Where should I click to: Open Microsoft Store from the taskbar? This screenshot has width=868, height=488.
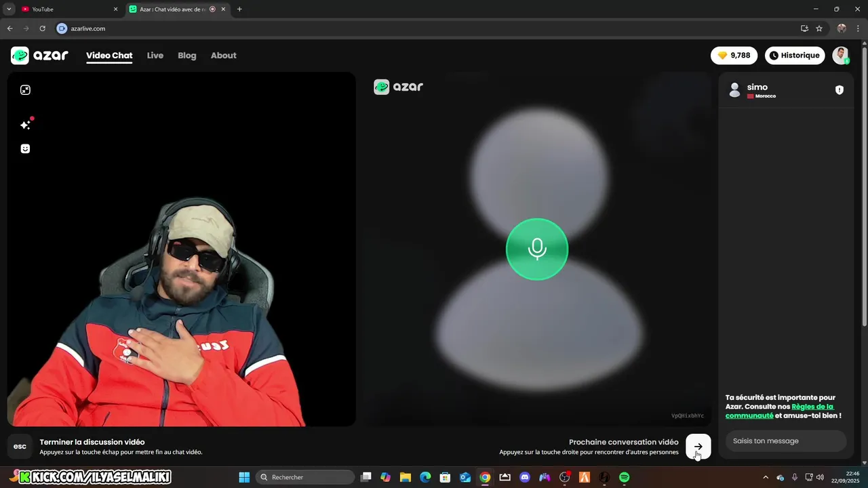[445, 477]
